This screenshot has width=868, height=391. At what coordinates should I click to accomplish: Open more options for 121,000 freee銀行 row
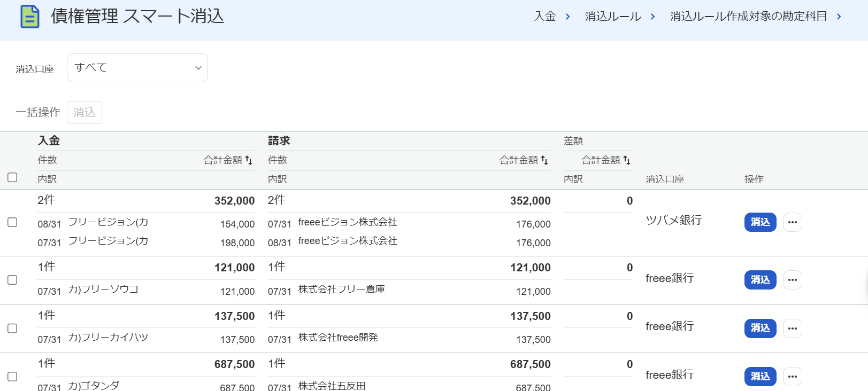click(x=793, y=280)
